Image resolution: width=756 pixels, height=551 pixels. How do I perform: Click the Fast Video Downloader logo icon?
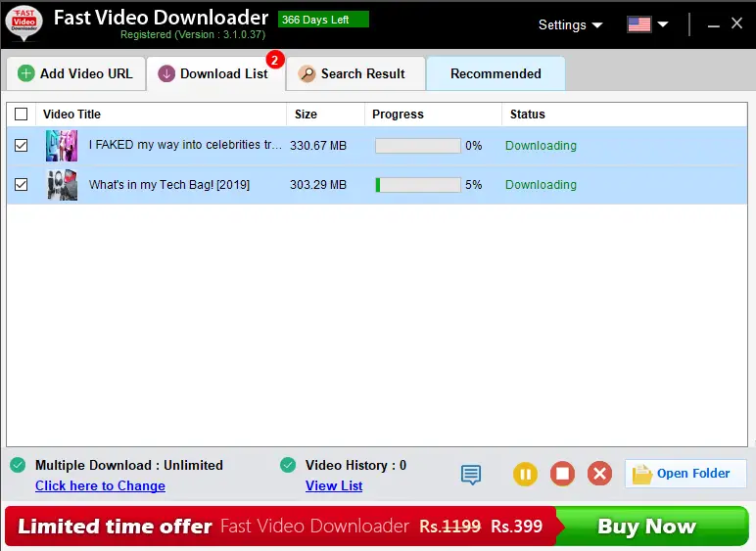click(24, 23)
